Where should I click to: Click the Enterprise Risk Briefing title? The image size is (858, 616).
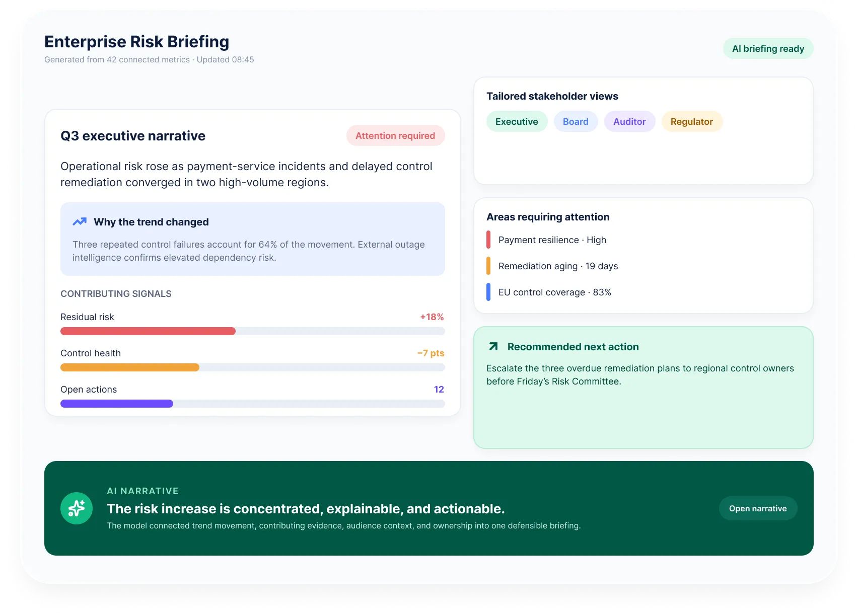pyautogui.click(x=136, y=41)
